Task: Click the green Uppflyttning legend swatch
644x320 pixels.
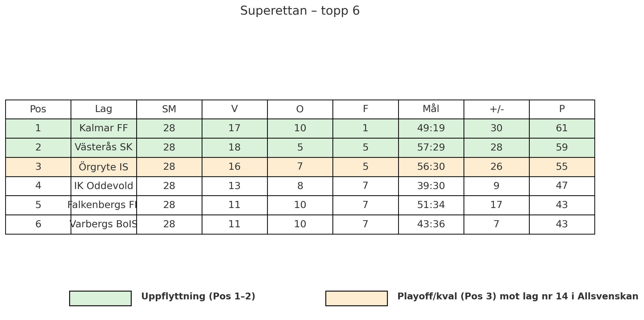Action: pos(100,298)
